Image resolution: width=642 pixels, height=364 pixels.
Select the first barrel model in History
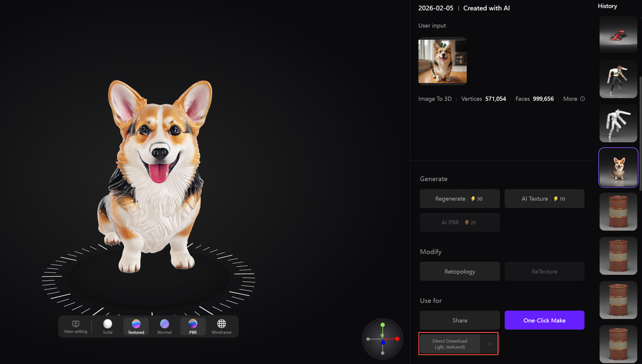coord(618,212)
